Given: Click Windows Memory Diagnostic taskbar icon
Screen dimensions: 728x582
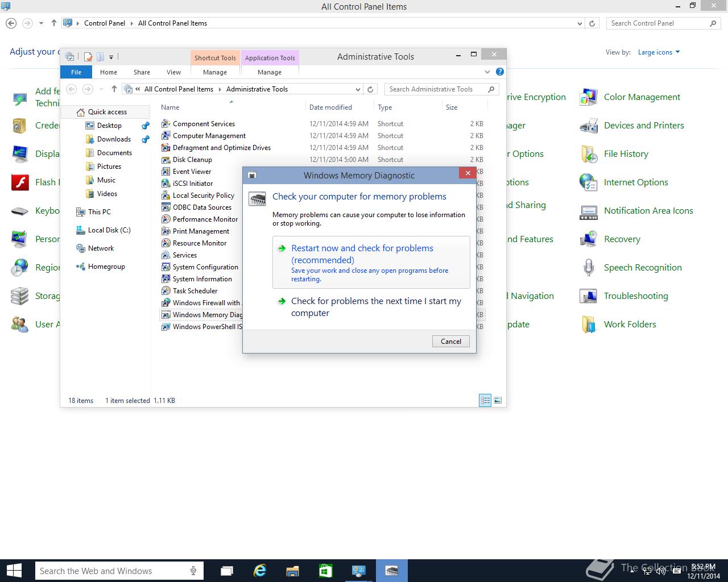Looking at the screenshot, I should pos(391,571).
